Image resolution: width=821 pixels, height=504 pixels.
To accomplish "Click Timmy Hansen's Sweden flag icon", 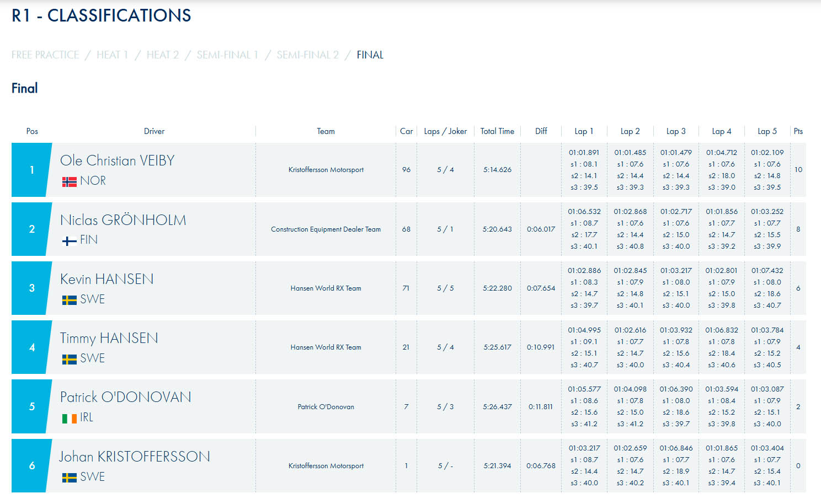I will (70, 359).
